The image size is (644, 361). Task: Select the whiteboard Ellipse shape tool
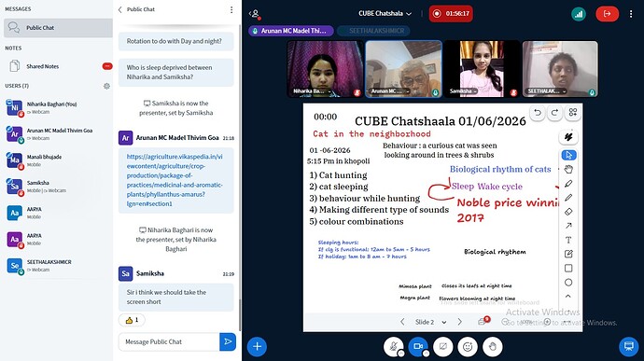(568, 283)
